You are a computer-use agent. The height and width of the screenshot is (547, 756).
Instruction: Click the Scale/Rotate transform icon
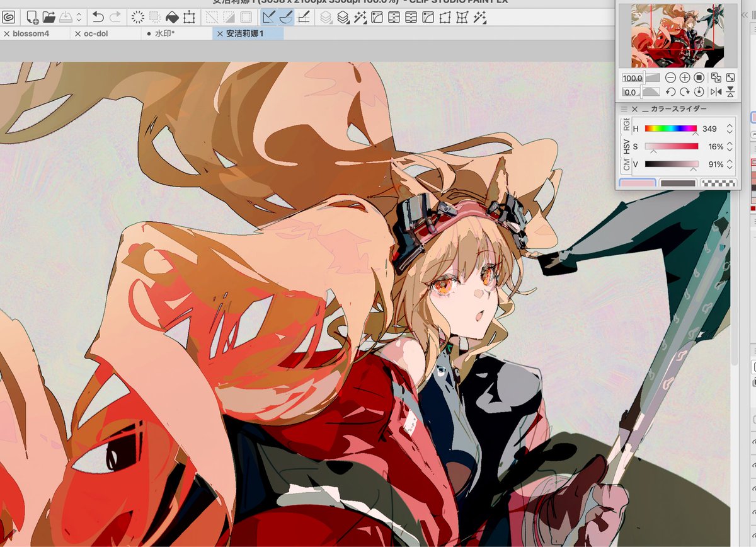coord(189,17)
